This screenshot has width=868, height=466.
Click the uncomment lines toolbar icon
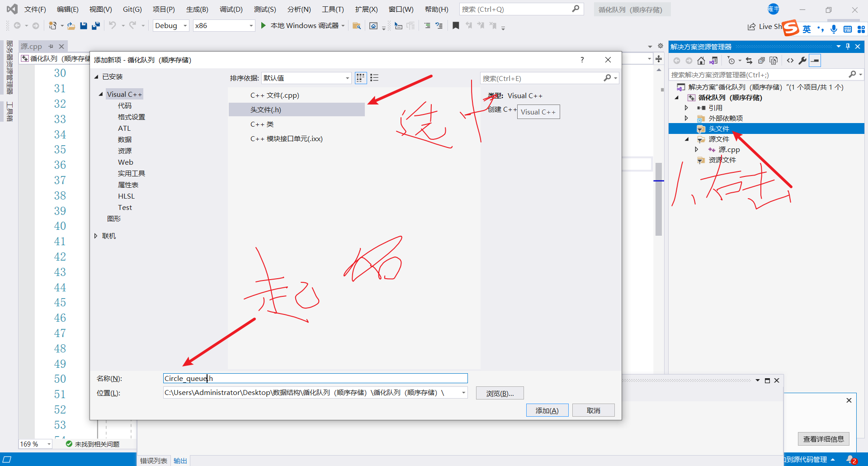coord(439,26)
